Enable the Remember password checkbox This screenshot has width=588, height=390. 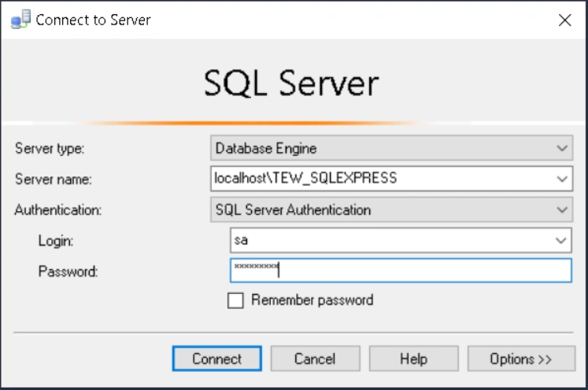point(235,300)
